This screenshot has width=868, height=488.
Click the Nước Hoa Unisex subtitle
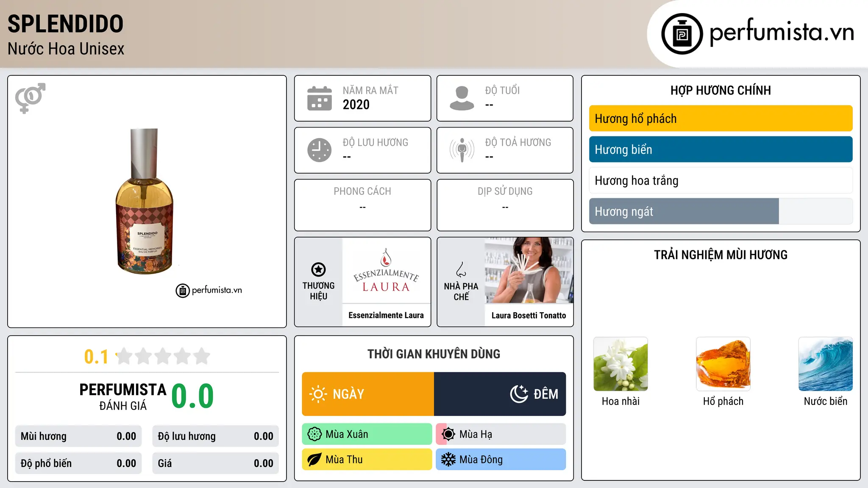tap(66, 49)
